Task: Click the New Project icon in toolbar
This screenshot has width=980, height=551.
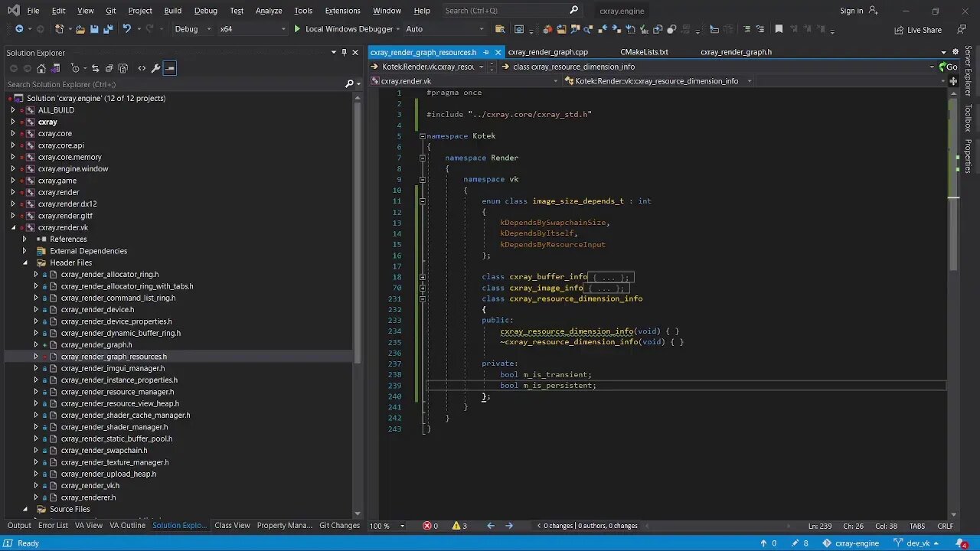Action: [x=59, y=29]
